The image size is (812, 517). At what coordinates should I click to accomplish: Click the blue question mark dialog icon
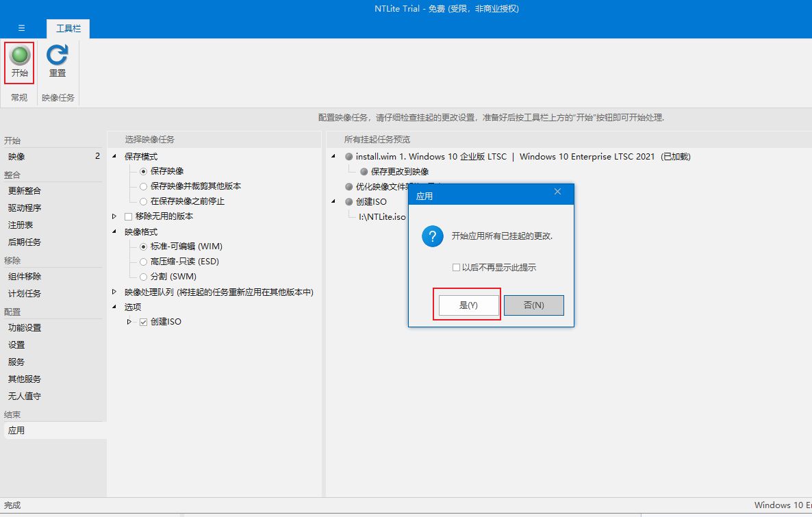(431, 237)
